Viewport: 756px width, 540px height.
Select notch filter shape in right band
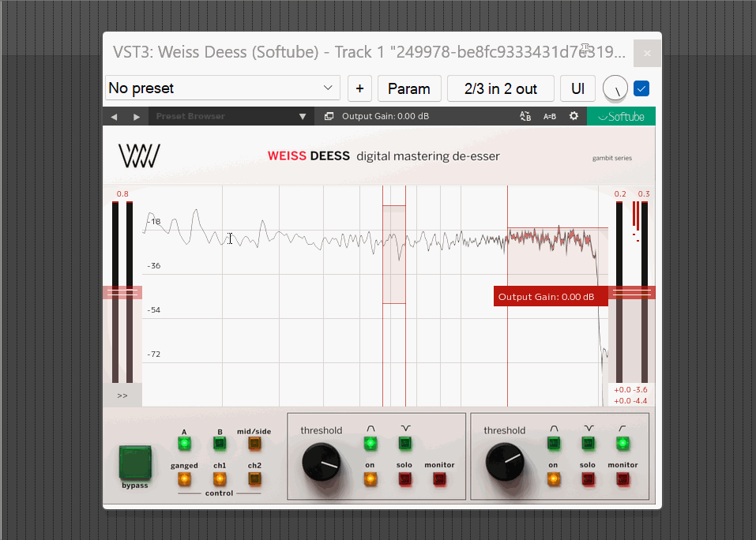coord(589,443)
